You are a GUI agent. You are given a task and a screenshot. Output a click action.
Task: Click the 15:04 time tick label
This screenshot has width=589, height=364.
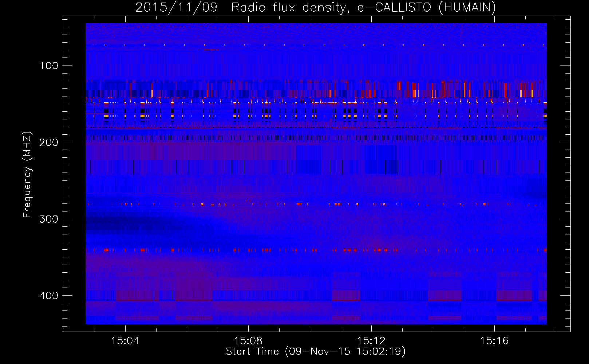pos(125,341)
